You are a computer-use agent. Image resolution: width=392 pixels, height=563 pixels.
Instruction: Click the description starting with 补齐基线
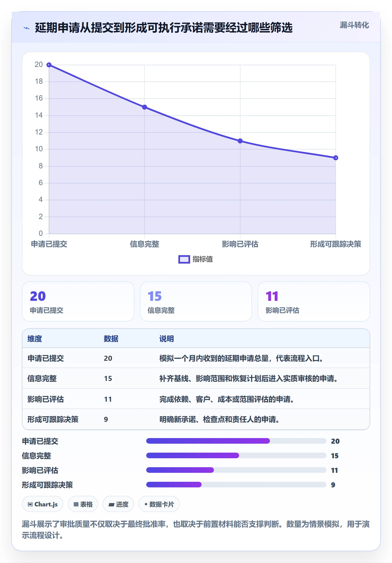click(x=249, y=378)
